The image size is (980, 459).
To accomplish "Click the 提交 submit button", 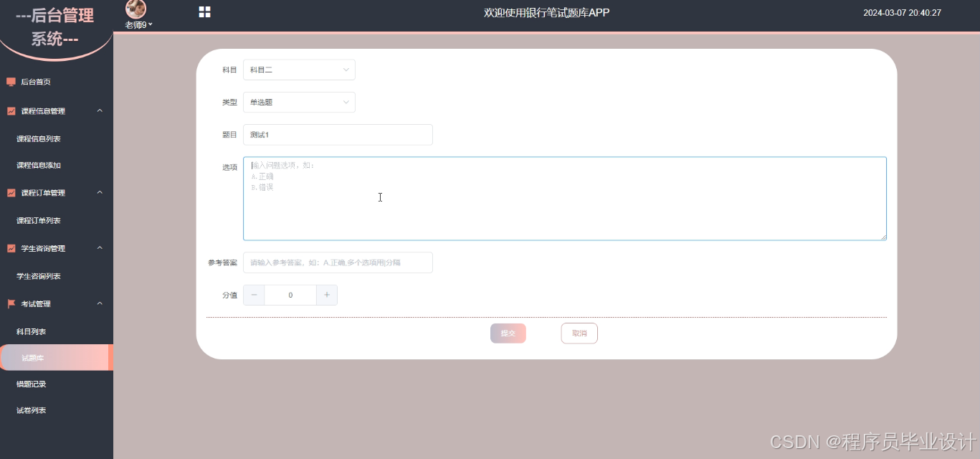I will [x=508, y=333].
